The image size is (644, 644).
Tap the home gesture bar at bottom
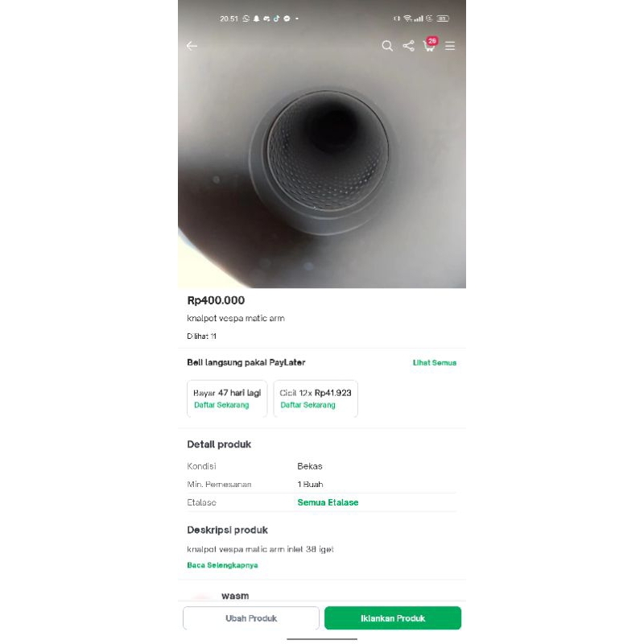tap(322, 638)
